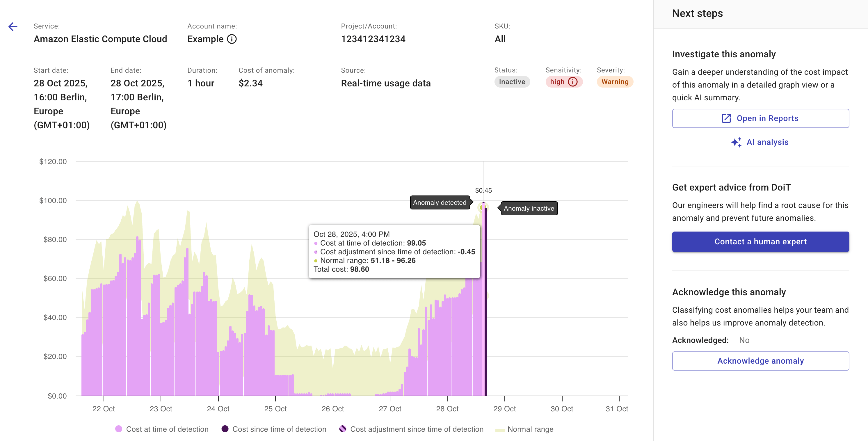
Task: Click the info icon on the high sensitivity badge
Action: pos(572,81)
